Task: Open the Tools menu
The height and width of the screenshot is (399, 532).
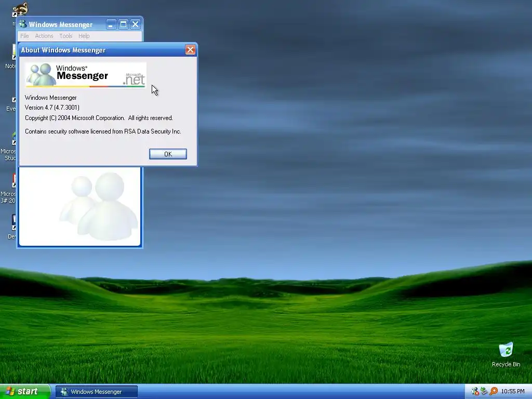Action: pos(66,36)
